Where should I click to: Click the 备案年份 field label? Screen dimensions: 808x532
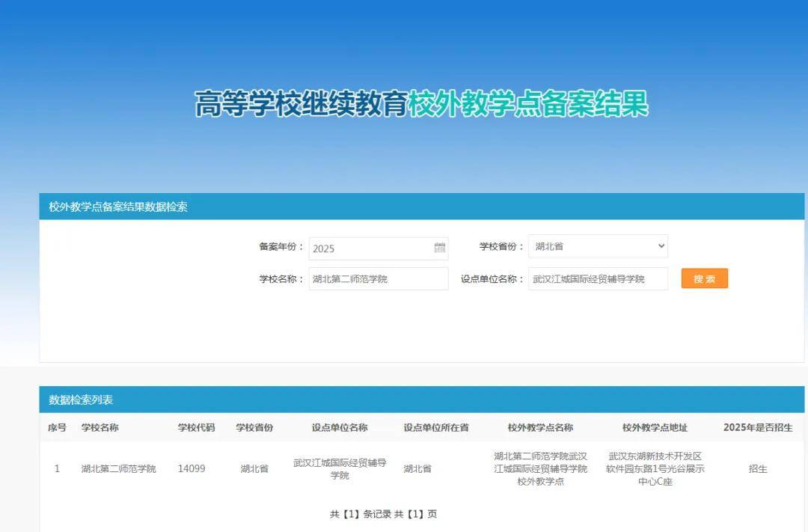tap(281, 246)
